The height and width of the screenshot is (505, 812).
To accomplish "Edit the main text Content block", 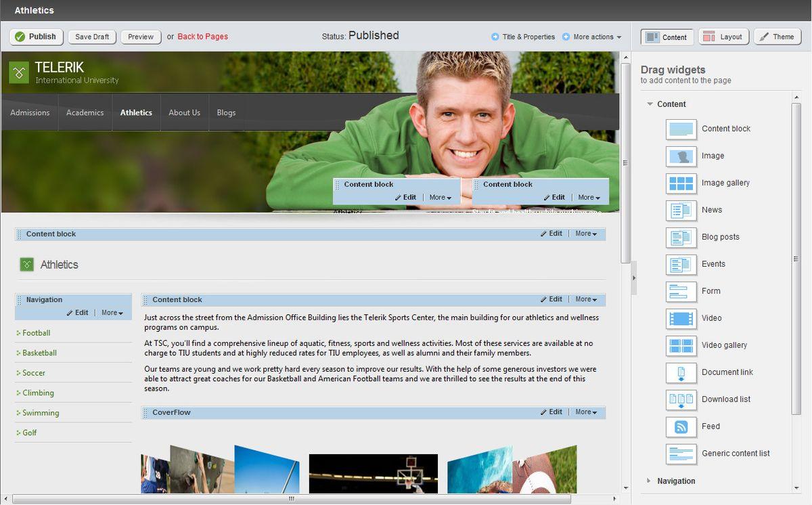I will click(x=551, y=299).
